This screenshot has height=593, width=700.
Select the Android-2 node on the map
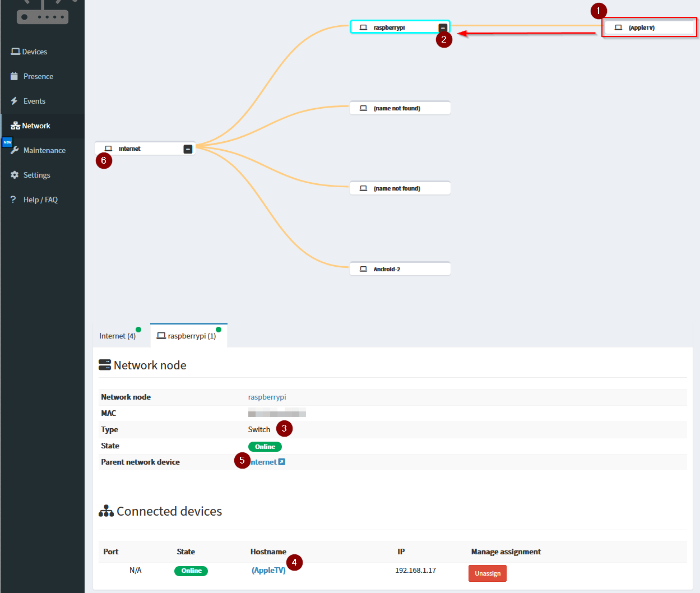400,268
